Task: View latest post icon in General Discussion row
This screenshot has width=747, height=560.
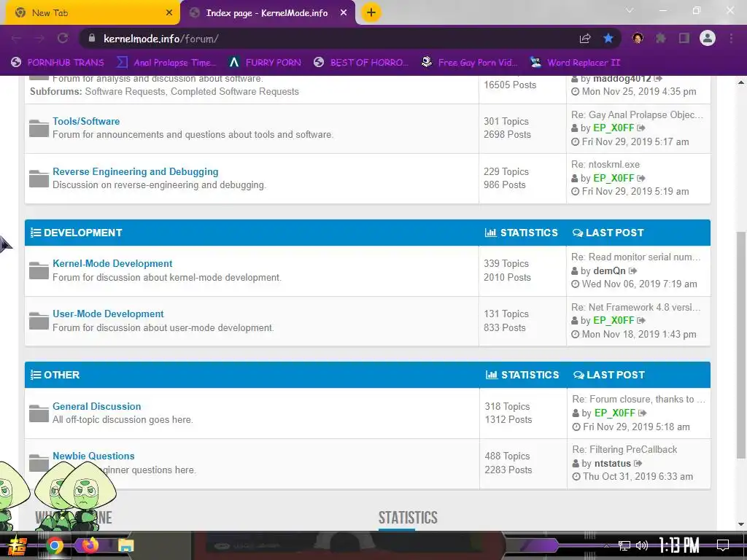Action: (x=643, y=413)
